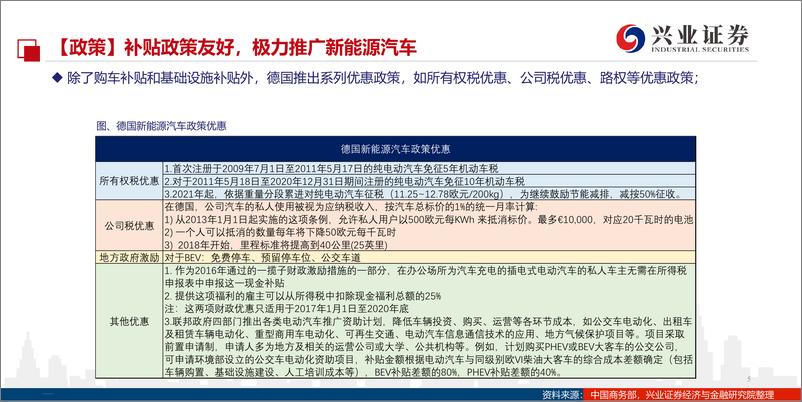Screen dimensions: 802x402
Task: Select the 地方政府激励 row label
Action: (129, 258)
